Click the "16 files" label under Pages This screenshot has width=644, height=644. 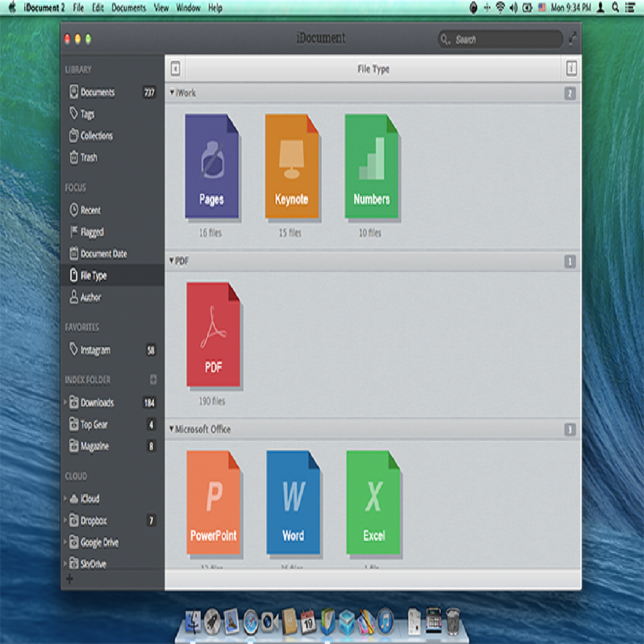pyautogui.click(x=210, y=233)
